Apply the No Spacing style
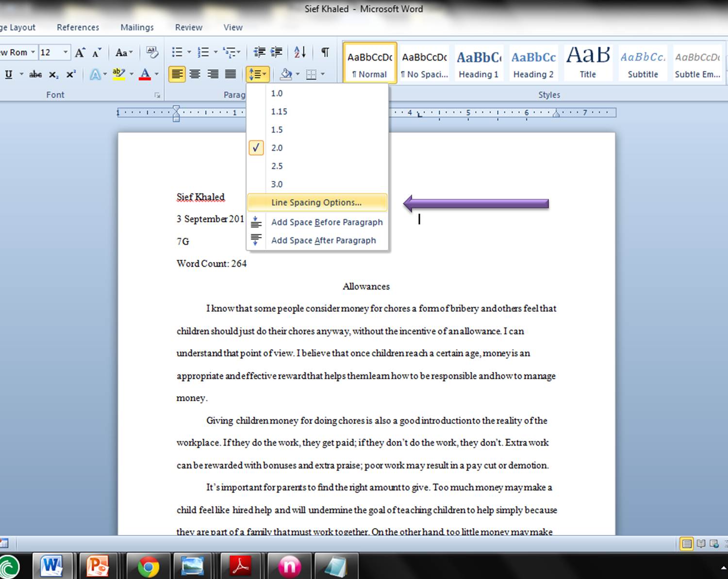Viewport: 728px width, 579px height. (425, 63)
